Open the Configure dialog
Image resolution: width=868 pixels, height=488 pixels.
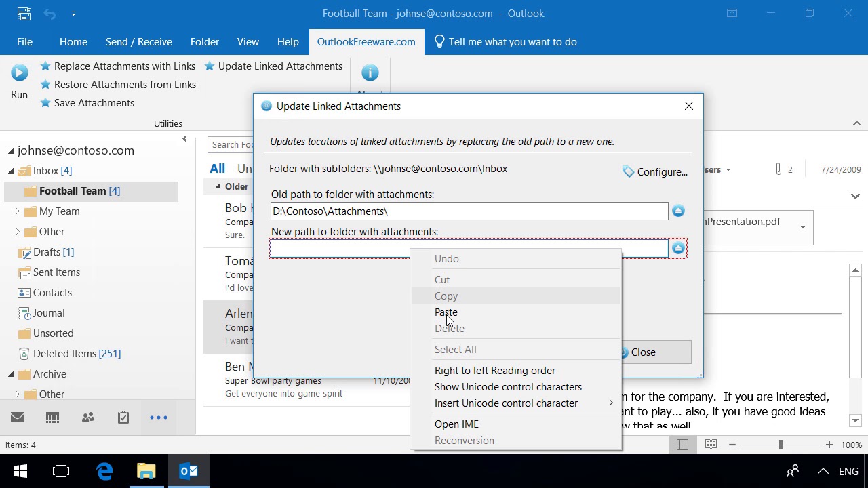(x=655, y=172)
